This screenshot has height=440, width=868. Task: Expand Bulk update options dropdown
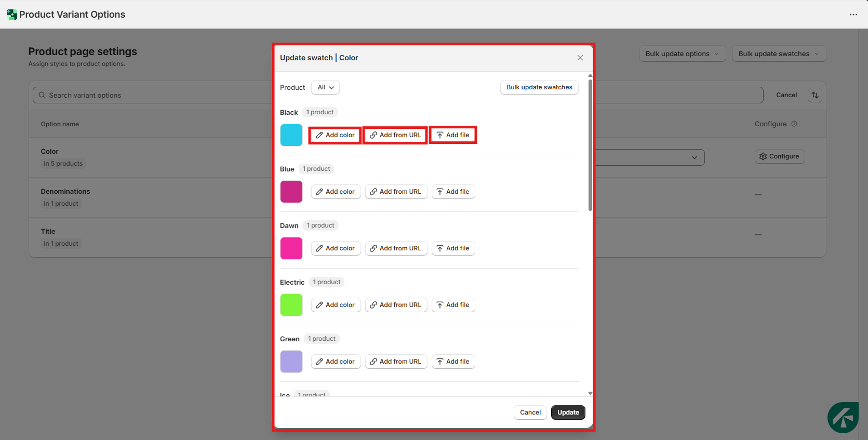coord(682,54)
